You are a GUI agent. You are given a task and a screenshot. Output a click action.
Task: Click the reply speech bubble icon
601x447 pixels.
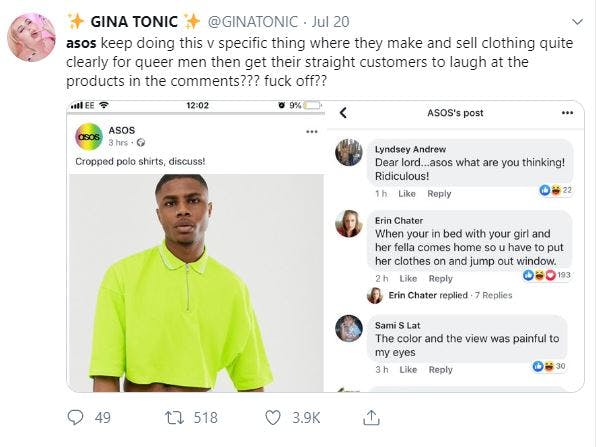tap(76, 417)
